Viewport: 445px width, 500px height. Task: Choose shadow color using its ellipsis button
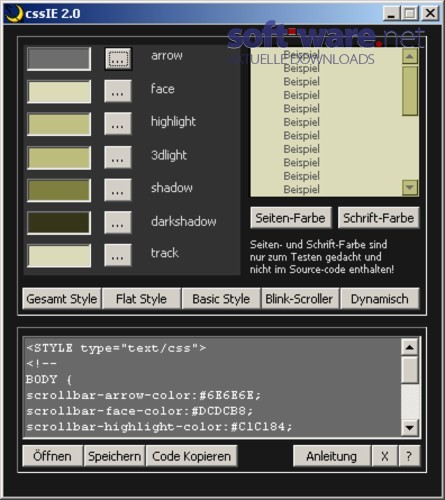point(118,190)
